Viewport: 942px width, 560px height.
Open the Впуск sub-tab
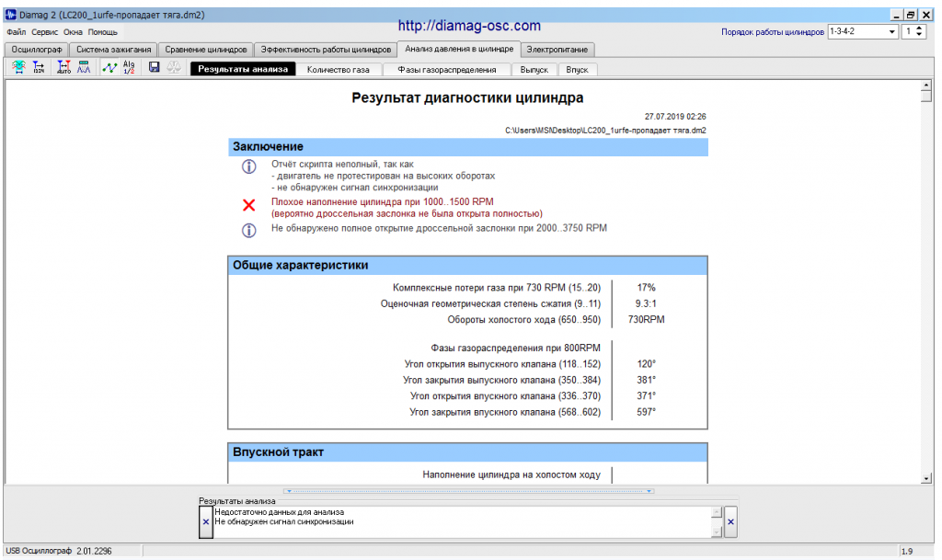(577, 70)
